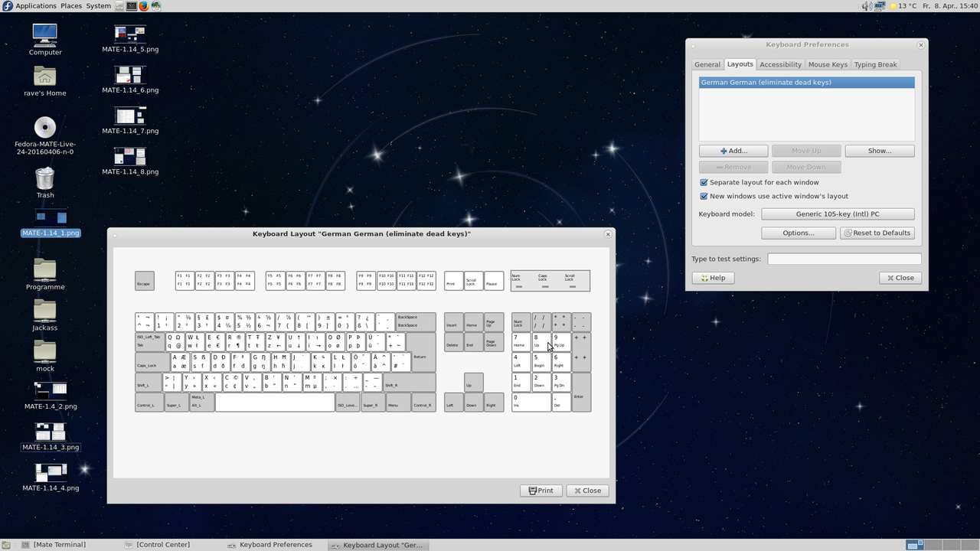Open the Jackass folder on desktop
980x551 pixels.
(45, 311)
